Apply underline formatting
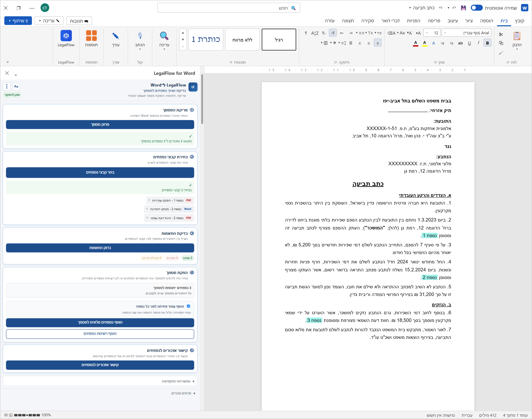Screen dimensions: 532x419 (x=469, y=43)
